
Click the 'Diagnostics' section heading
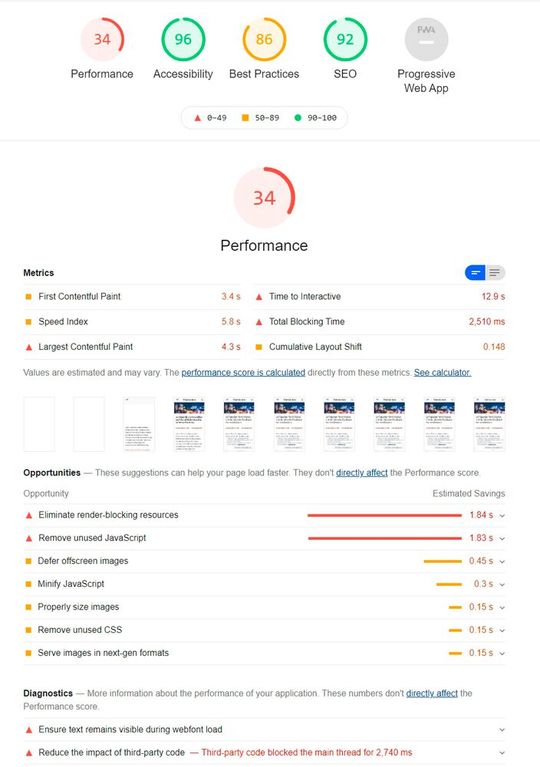click(48, 693)
